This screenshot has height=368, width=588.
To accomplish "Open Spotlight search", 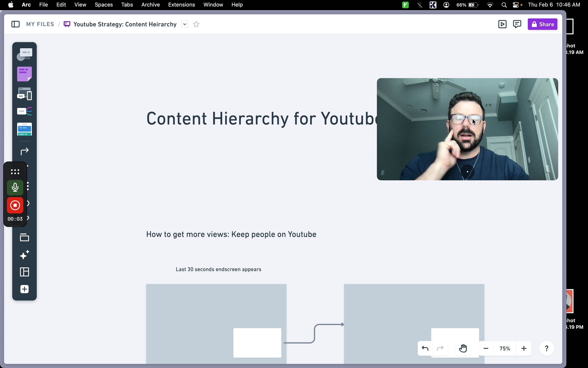I will click(504, 5).
